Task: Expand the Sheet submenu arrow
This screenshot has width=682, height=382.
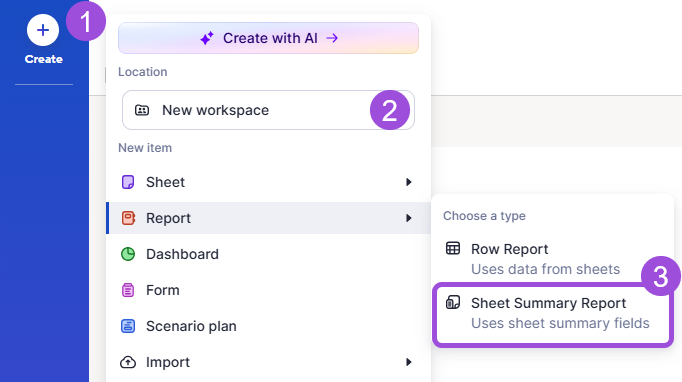Action: pos(408,182)
